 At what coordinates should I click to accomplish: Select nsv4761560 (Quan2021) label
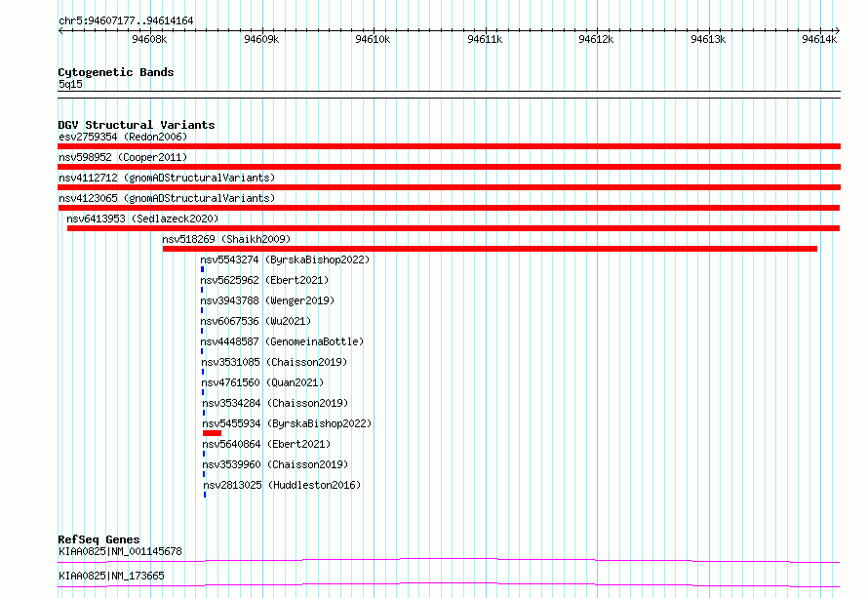263,382
